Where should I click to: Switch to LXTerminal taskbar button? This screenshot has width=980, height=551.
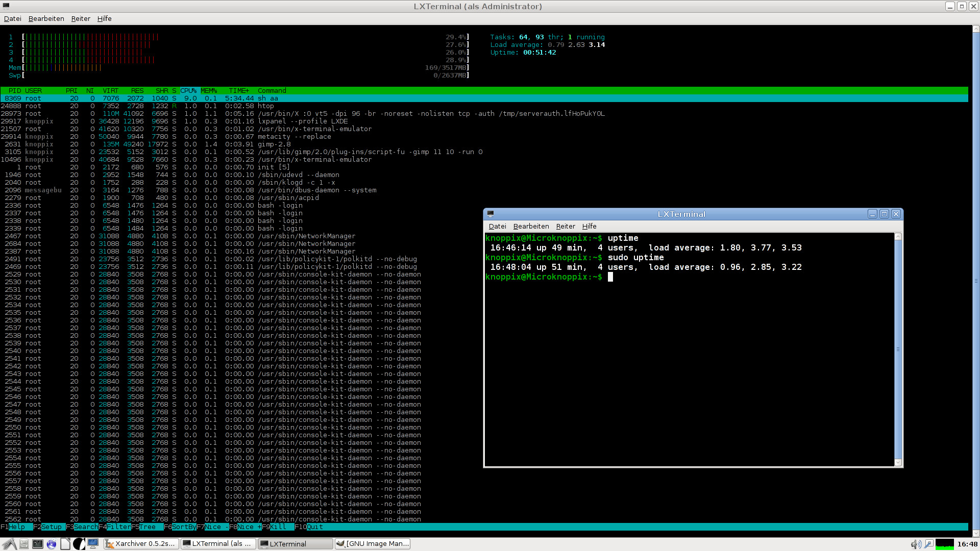point(296,544)
